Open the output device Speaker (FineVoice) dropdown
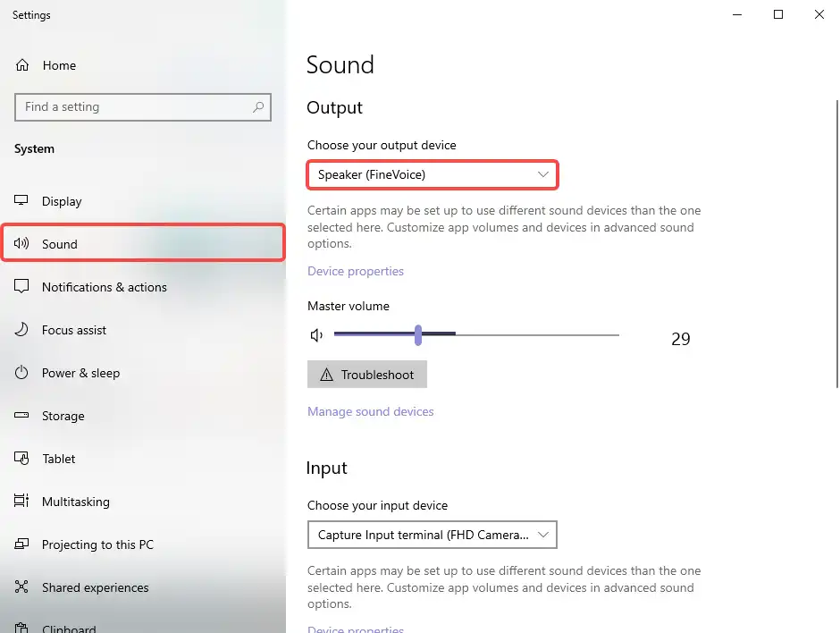840x633 pixels. [433, 174]
